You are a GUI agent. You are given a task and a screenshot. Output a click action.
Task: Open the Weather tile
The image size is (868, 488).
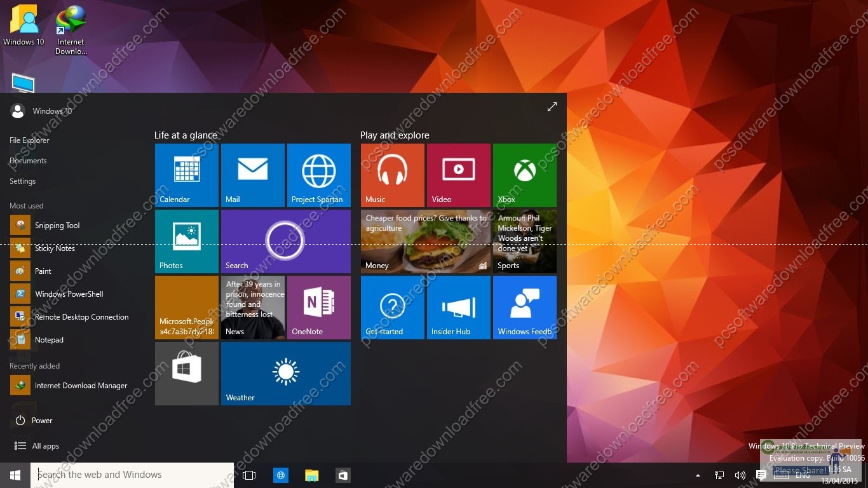[286, 374]
